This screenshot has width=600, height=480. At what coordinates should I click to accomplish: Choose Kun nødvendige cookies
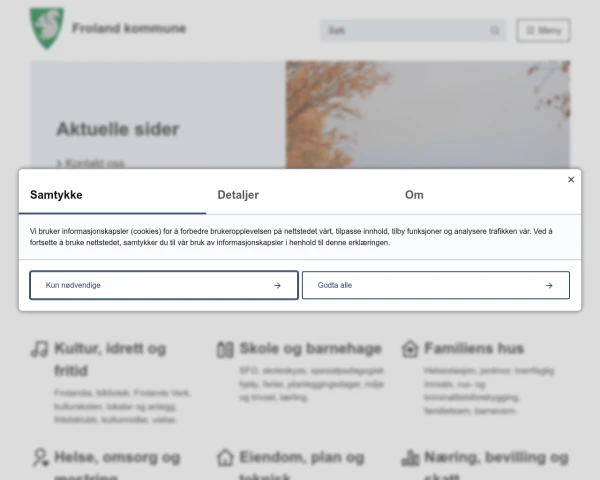point(164,285)
